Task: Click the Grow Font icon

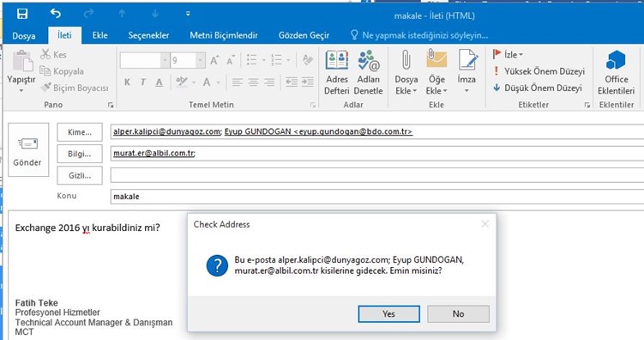Action: (x=214, y=60)
